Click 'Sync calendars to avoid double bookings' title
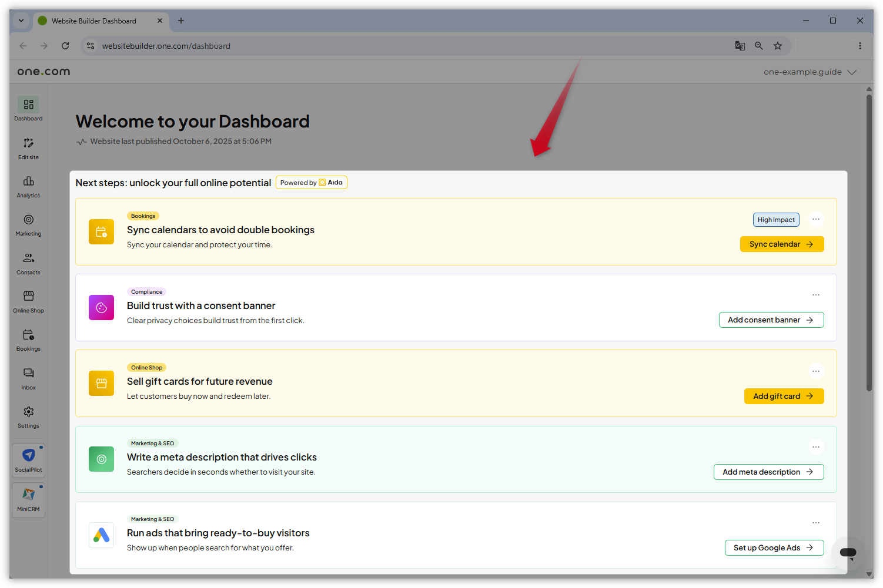This screenshot has height=588, width=883. click(220, 230)
